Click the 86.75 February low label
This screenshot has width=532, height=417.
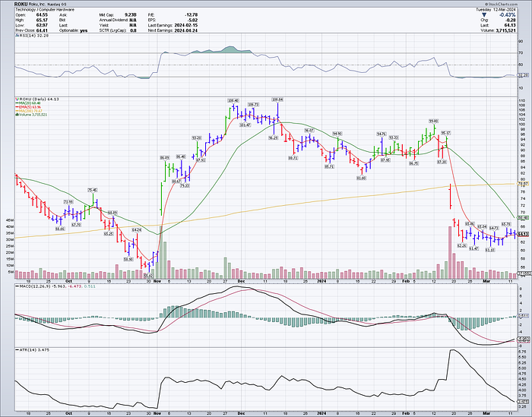(x=414, y=163)
